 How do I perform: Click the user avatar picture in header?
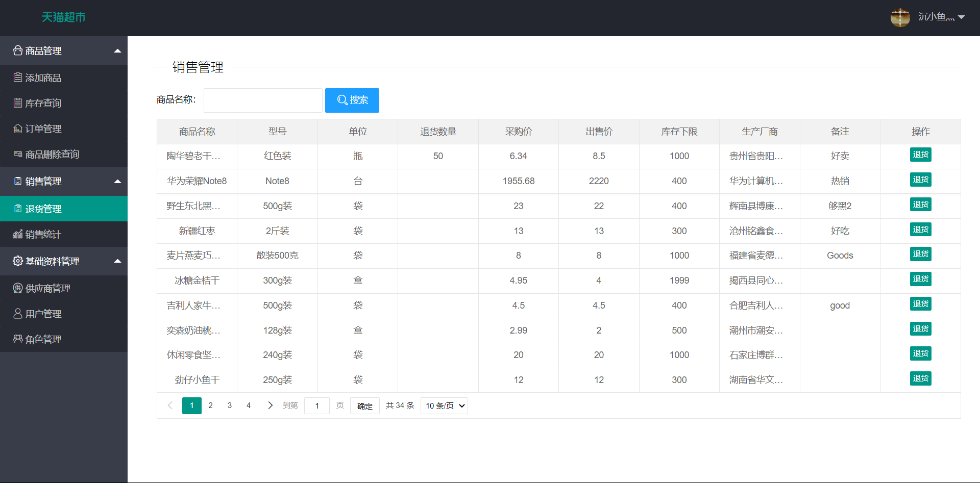pos(900,17)
